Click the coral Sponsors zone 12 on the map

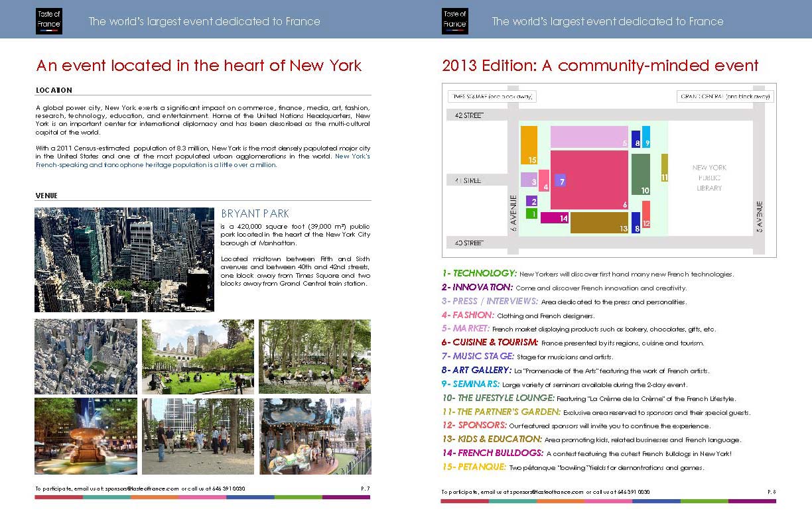[646, 215]
